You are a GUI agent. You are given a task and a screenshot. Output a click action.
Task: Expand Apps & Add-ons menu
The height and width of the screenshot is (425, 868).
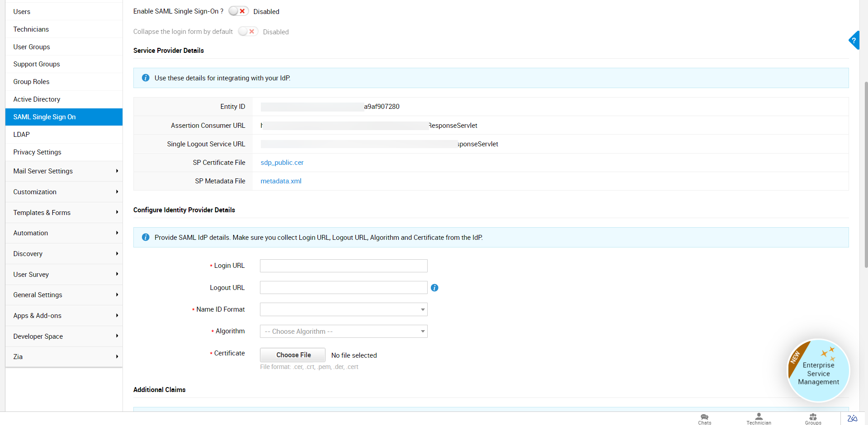64,316
